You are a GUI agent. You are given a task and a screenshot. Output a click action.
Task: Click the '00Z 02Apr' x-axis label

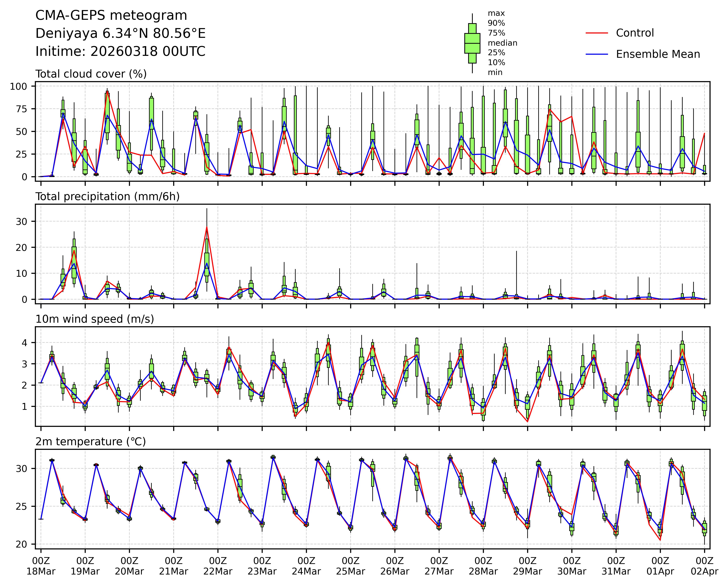point(704,566)
